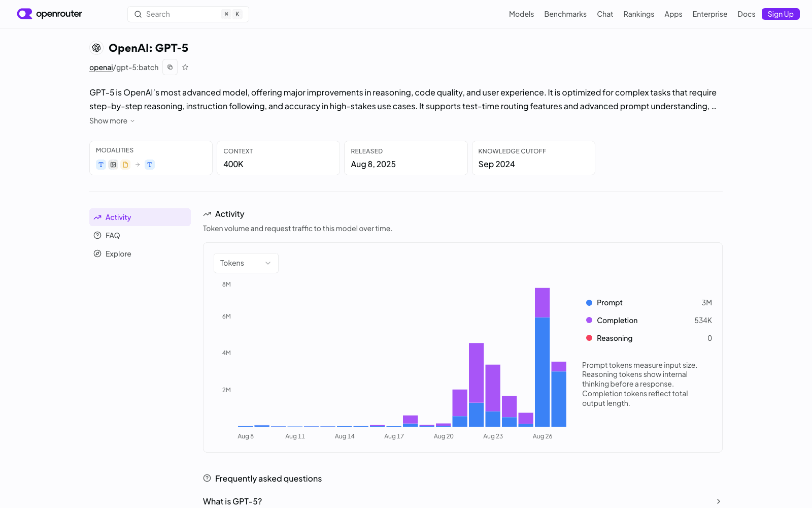The image size is (812, 508).
Task: Click the 'Aug 8, 2025' release date
Action: coord(373,164)
